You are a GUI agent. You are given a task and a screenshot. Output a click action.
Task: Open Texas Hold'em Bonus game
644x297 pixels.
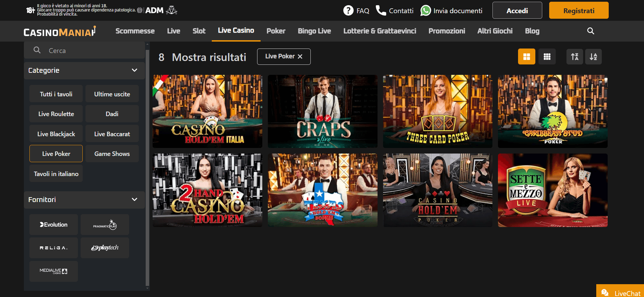323,190
